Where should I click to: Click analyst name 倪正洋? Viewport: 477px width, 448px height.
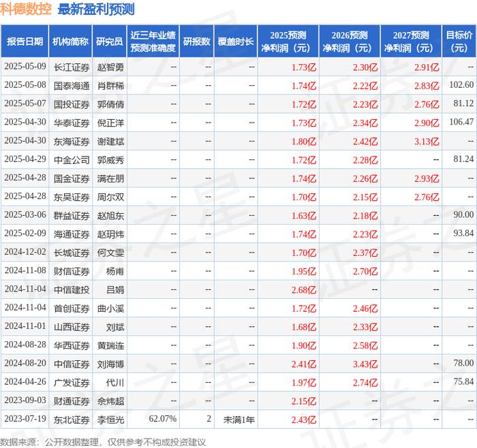click(x=110, y=123)
